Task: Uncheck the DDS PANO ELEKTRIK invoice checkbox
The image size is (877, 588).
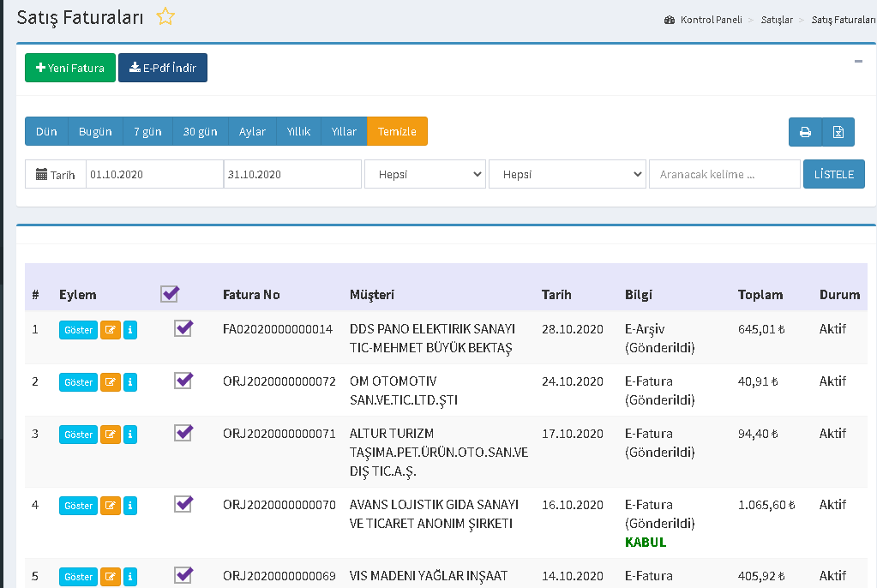Action: (183, 328)
